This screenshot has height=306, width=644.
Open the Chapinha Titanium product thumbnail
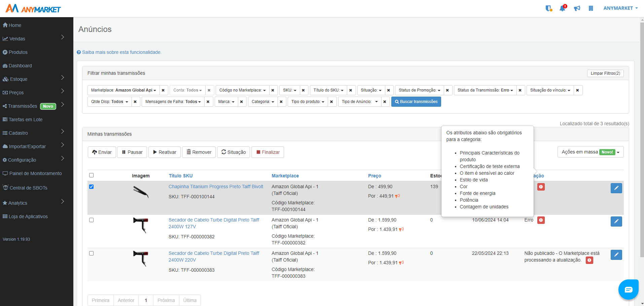tap(141, 192)
